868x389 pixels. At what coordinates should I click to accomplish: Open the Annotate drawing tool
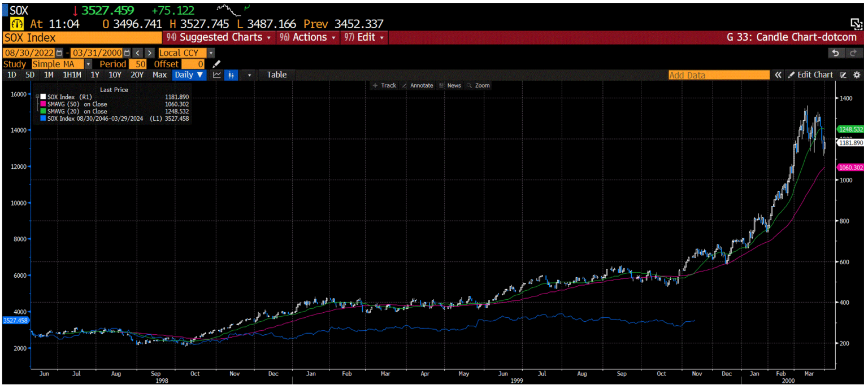[418, 85]
